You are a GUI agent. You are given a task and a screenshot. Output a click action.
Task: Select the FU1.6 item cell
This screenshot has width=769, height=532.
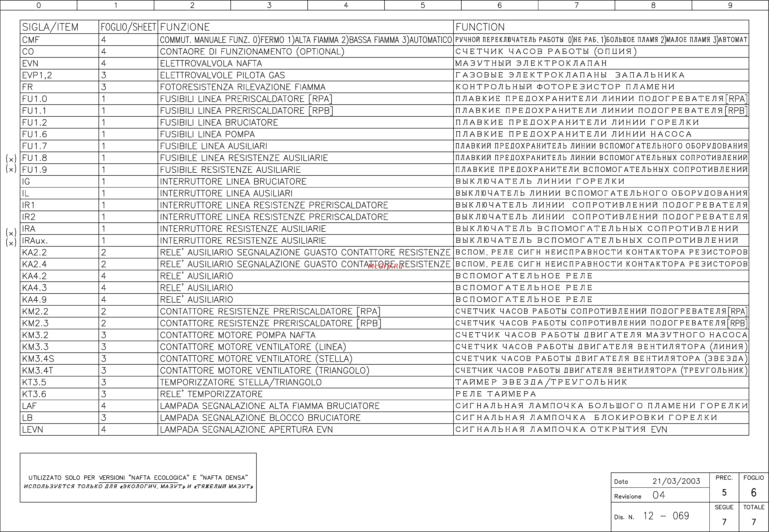(x=59, y=134)
